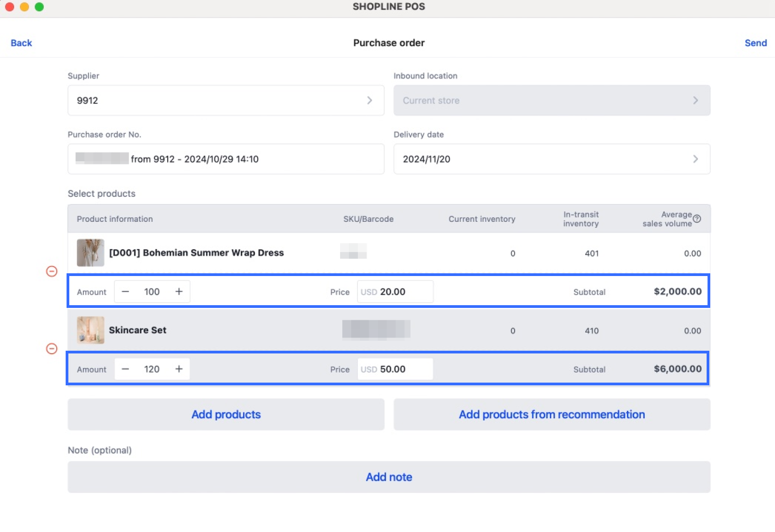Increase amount for Bohemian Summer Wrap Dress
Image resolution: width=775 pixels, height=532 pixels.
179,292
